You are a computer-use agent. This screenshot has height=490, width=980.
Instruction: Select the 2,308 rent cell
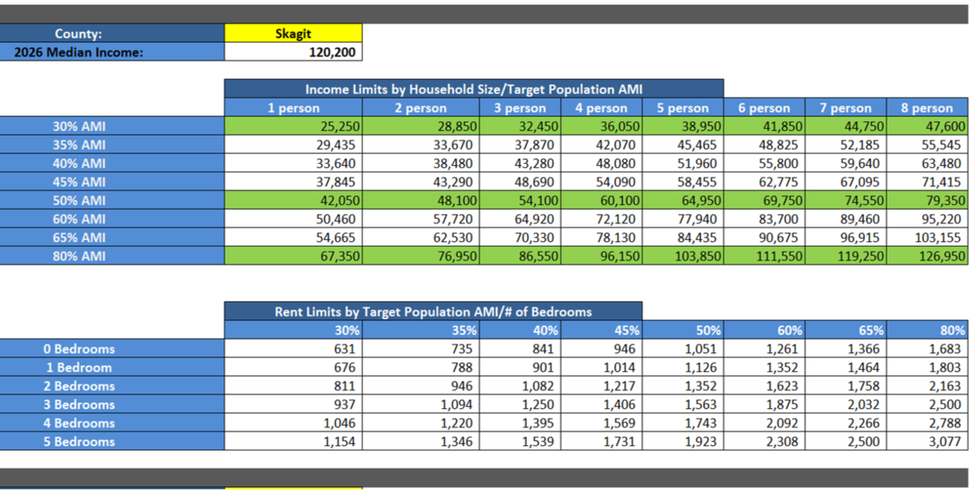pyautogui.click(x=764, y=441)
